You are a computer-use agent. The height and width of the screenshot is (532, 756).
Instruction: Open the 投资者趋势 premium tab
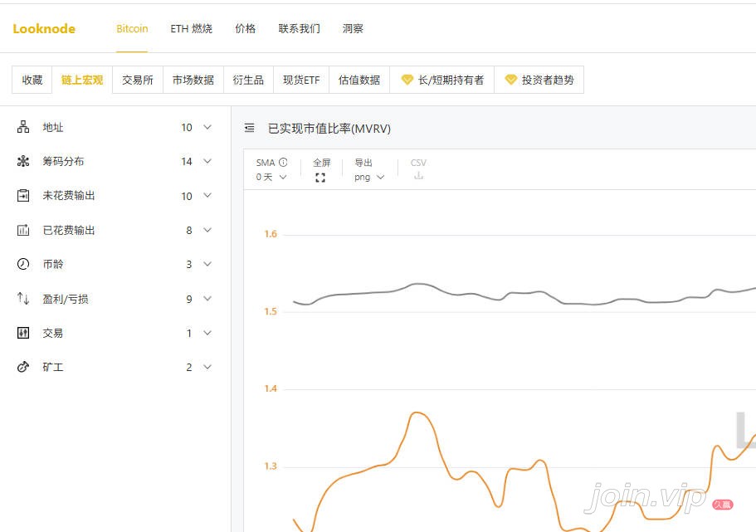(x=539, y=80)
